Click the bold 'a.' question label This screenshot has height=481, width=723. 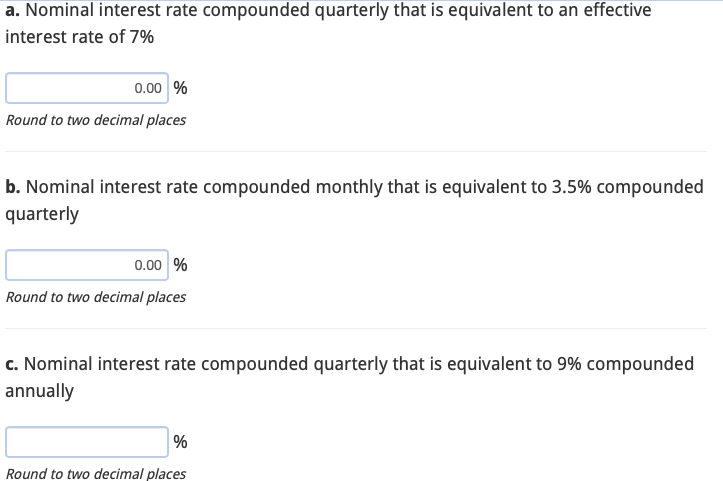click(12, 10)
